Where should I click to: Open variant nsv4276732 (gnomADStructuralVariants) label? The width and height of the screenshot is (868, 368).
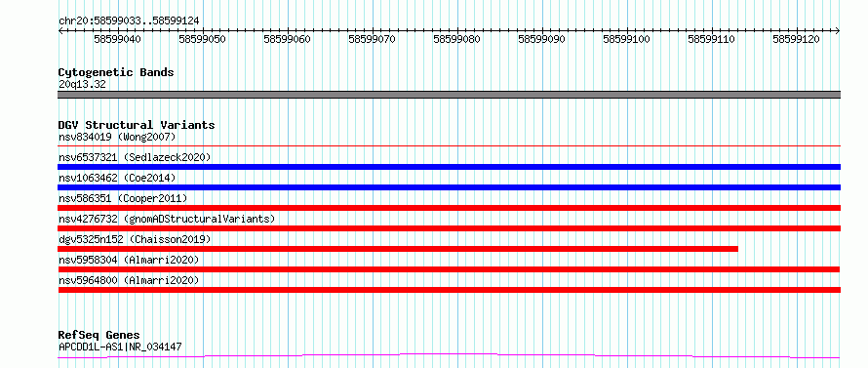click(167, 219)
